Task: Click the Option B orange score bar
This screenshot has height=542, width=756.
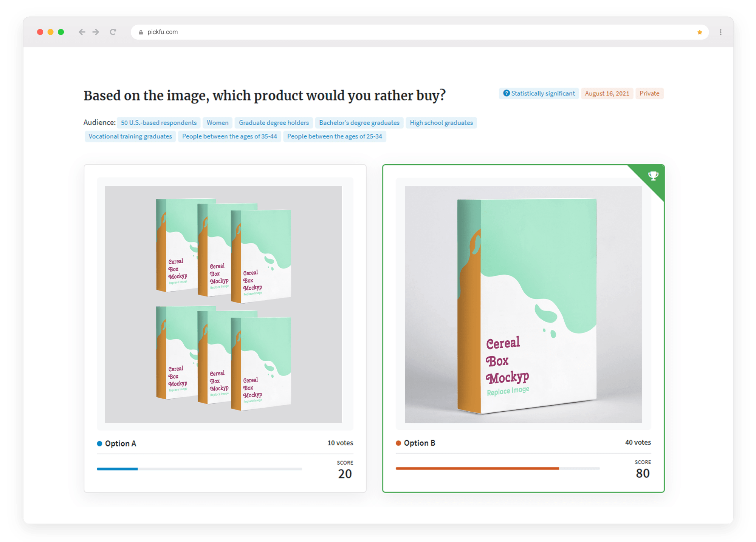Action: click(x=477, y=468)
